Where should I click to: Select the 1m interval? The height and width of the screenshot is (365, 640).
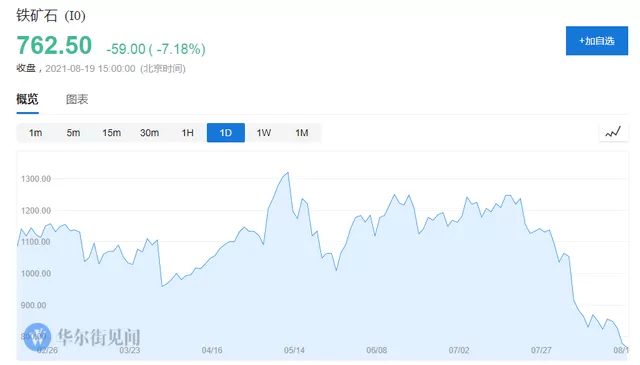click(36, 133)
